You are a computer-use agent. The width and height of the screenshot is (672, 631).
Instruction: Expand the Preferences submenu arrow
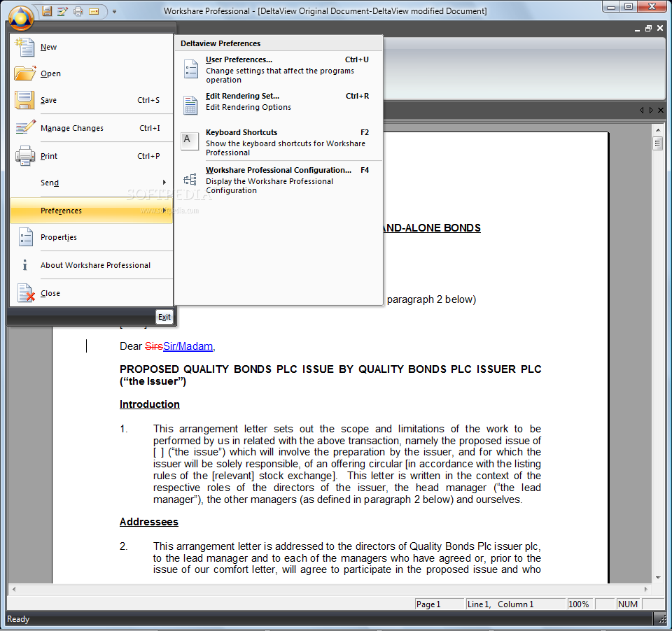pos(164,211)
